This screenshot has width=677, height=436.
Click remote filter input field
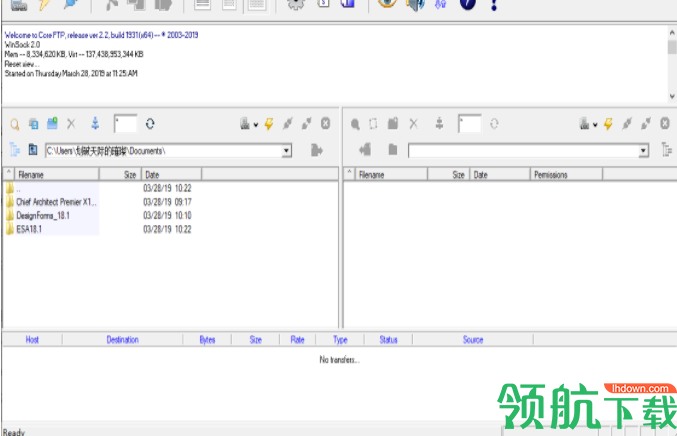[470, 124]
